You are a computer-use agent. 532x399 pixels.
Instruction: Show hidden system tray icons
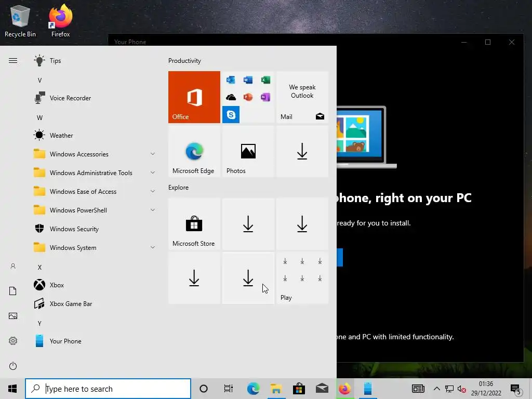[436, 389]
